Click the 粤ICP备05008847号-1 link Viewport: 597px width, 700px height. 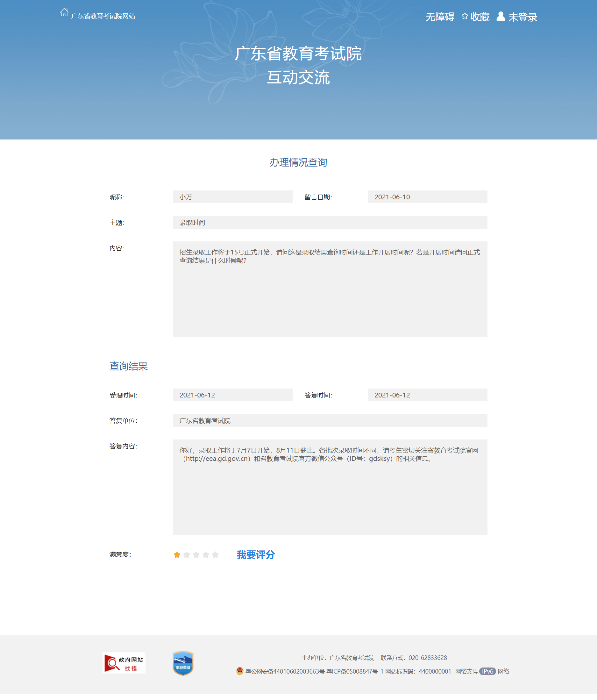(x=355, y=671)
